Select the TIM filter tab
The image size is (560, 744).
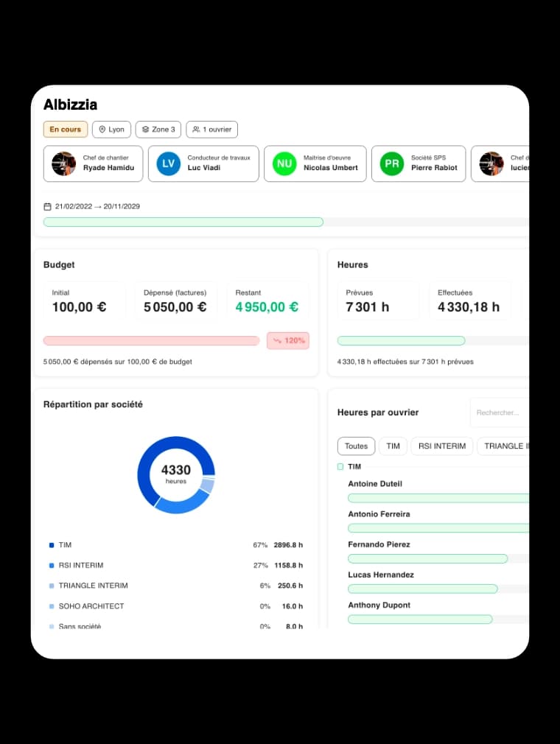click(393, 446)
